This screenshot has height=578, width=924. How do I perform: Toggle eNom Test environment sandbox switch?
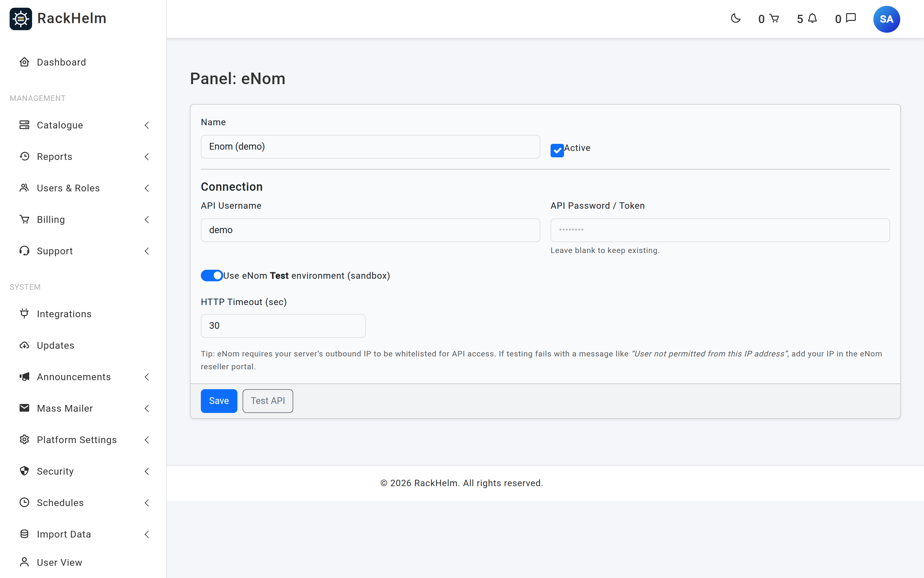point(212,276)
